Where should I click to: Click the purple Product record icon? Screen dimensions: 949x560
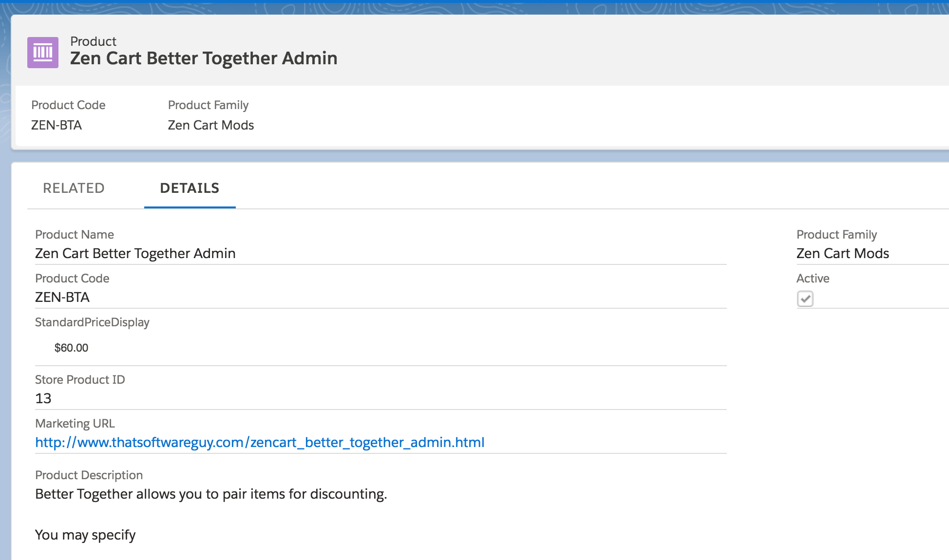click(43, 53)
